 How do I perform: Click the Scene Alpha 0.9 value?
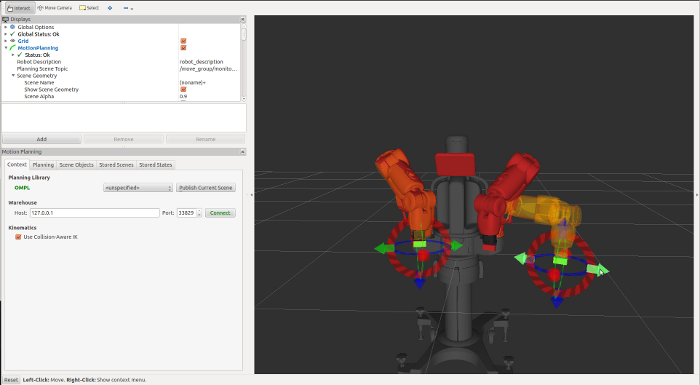(x=183, y=96)
